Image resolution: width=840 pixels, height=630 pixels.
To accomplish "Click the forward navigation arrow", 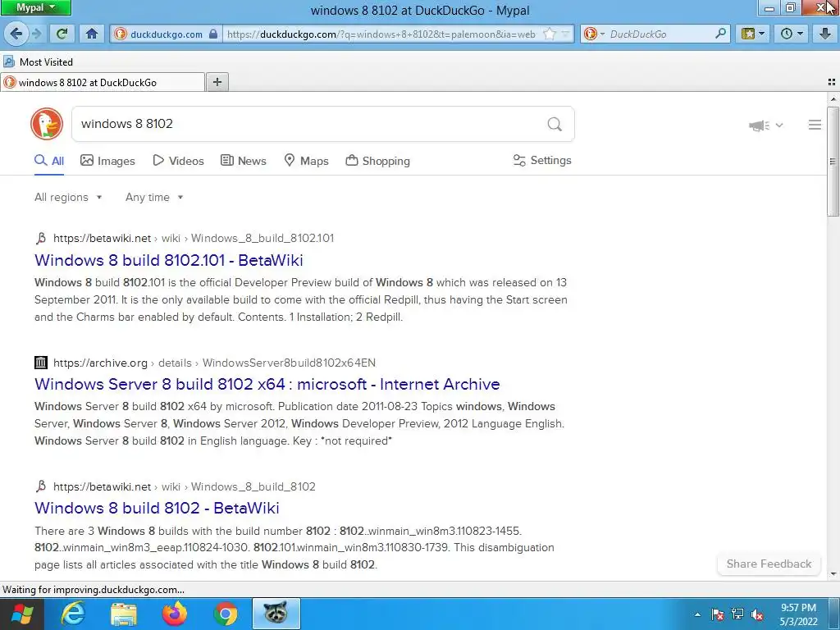I will coord(37,34).
